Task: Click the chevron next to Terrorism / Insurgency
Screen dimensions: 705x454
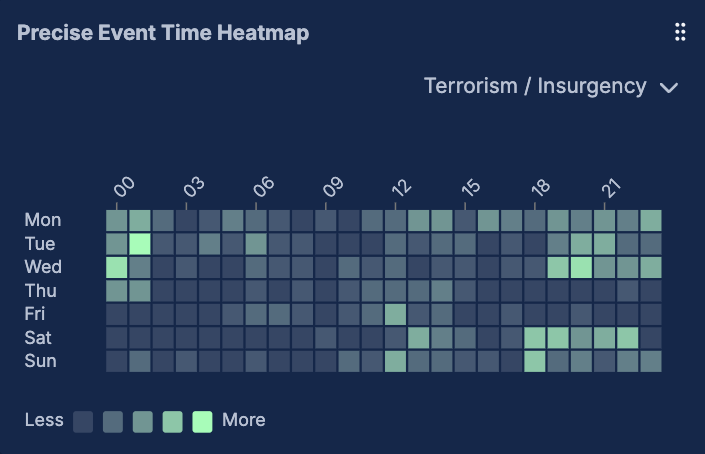Action: [669, 88]
